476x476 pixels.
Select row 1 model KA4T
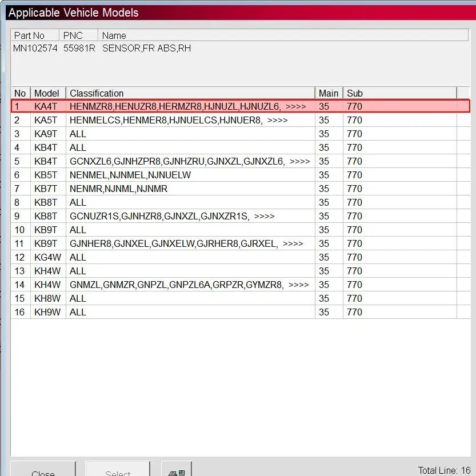pyautogui.click(x=241, y=106)
